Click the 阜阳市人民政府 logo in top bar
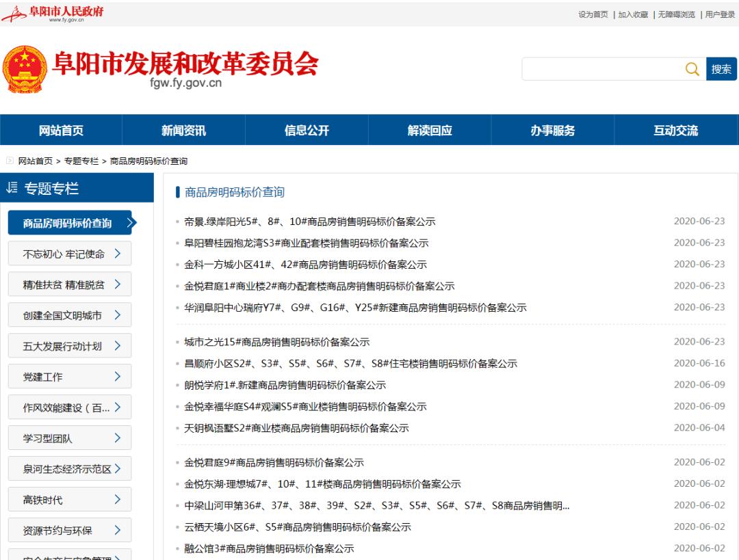The image size is (739, 560). (55, 12)
